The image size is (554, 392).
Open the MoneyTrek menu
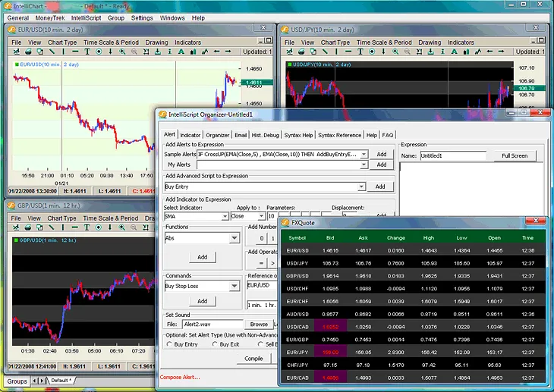(50, 17)
